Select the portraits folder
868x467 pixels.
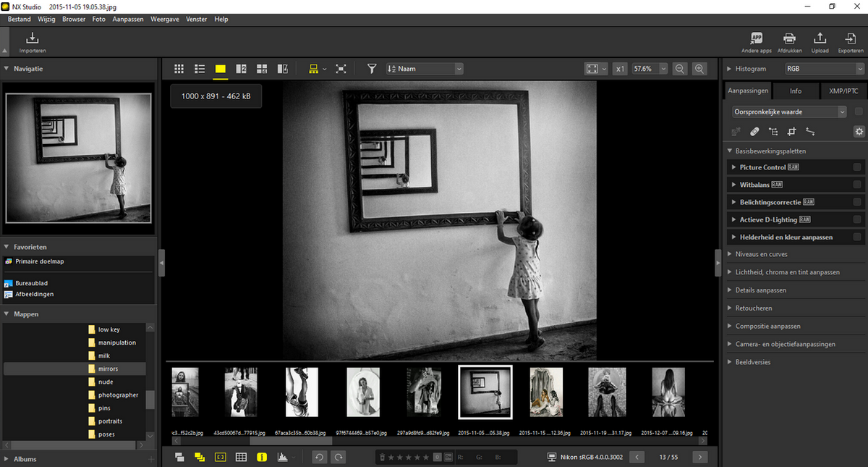pos(110,421)
